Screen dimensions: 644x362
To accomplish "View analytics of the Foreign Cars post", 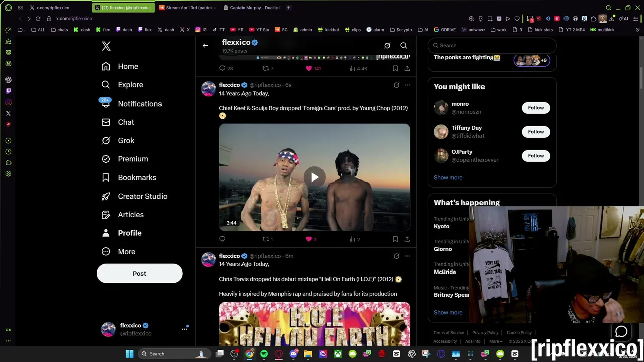I will pyautogui.click(x=355, y=239).
